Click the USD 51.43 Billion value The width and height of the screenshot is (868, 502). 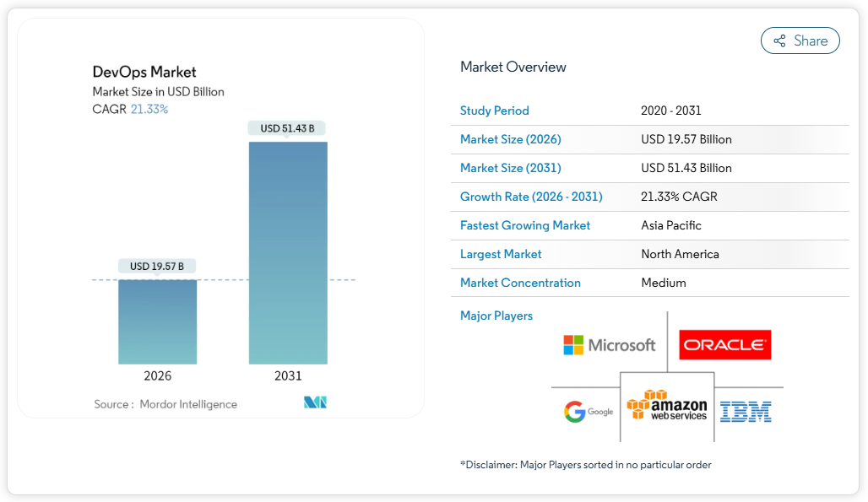[686, 168]
